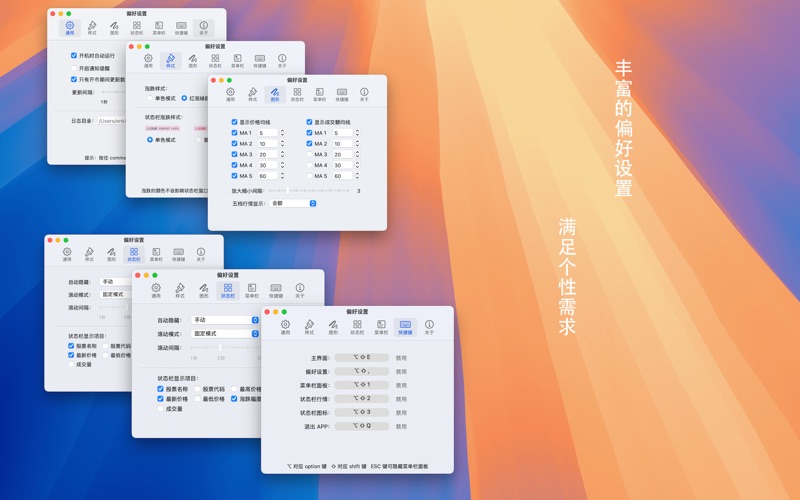Screen dimensions: 800x500
Task: Open 菜单栏 icon in the 图形 settings window
Action: [x=319, y=93]
